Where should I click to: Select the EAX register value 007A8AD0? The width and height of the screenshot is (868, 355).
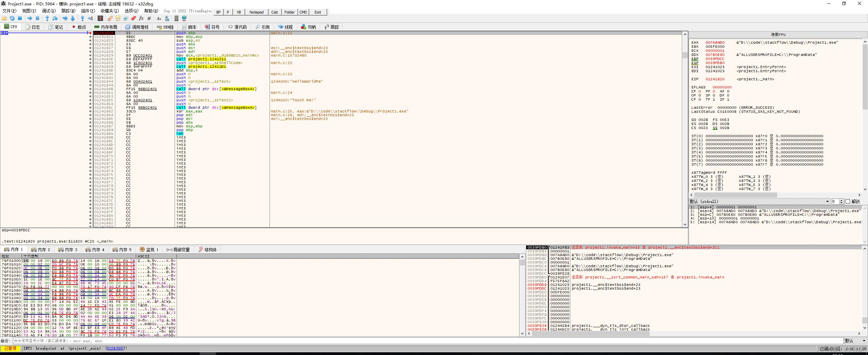(x=715, y=43)
